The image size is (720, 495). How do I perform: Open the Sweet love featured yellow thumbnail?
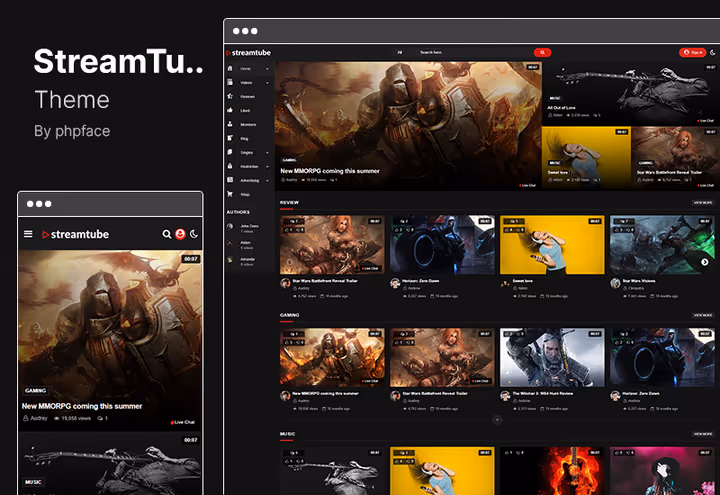pyautogui.click(x=586, y=158)
